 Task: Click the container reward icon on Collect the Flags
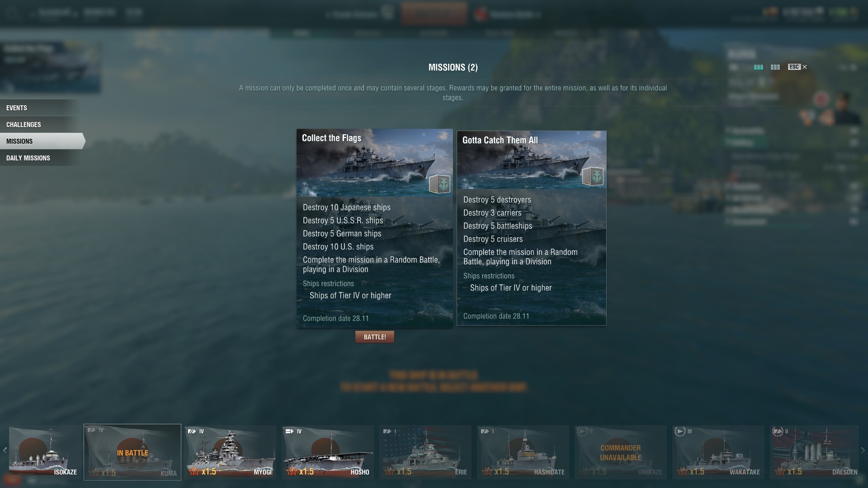point(439,184)
